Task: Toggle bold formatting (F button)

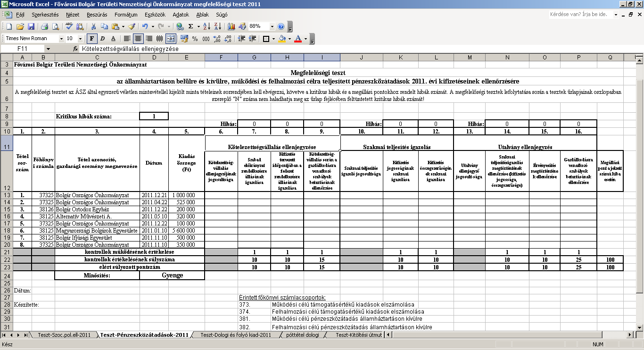Action: tap(92, 39)
